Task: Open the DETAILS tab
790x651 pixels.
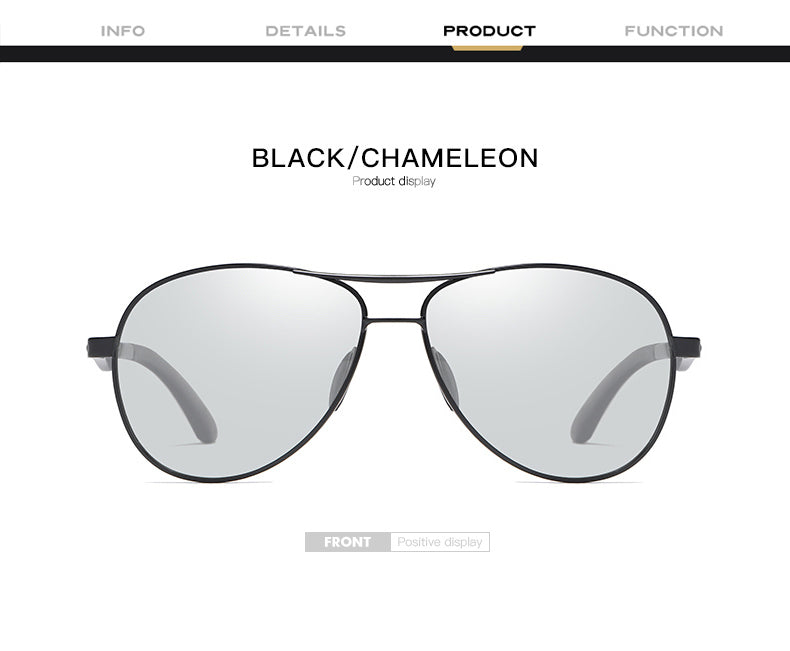Action: (305, 31)
